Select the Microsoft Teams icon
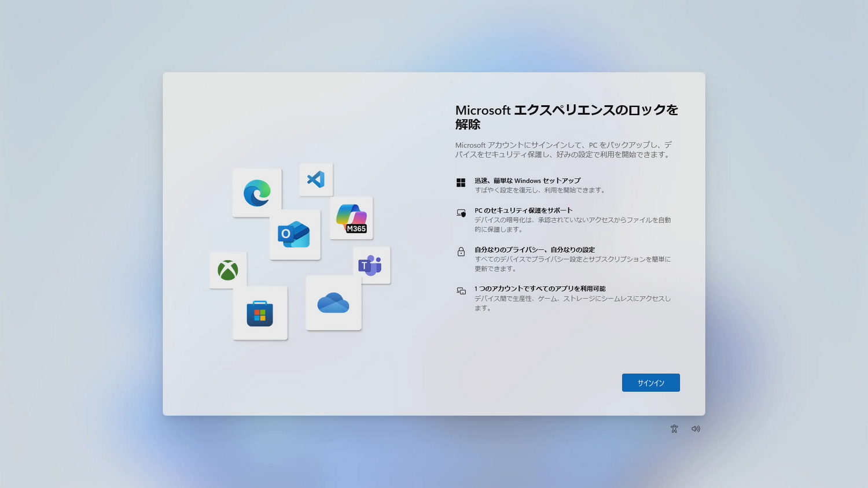The image size is (868, 488). [x=371, y=265]
